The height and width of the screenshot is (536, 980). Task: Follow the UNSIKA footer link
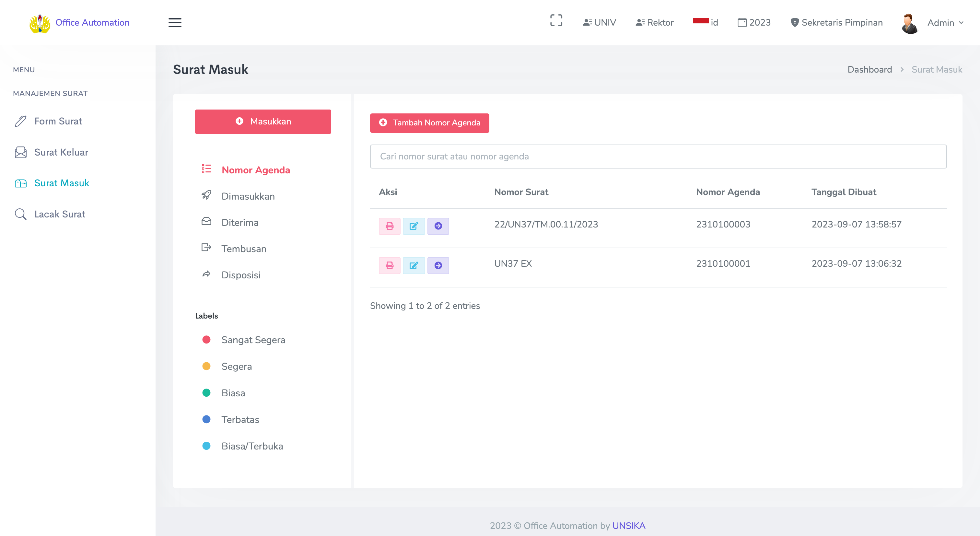point(628,526)
